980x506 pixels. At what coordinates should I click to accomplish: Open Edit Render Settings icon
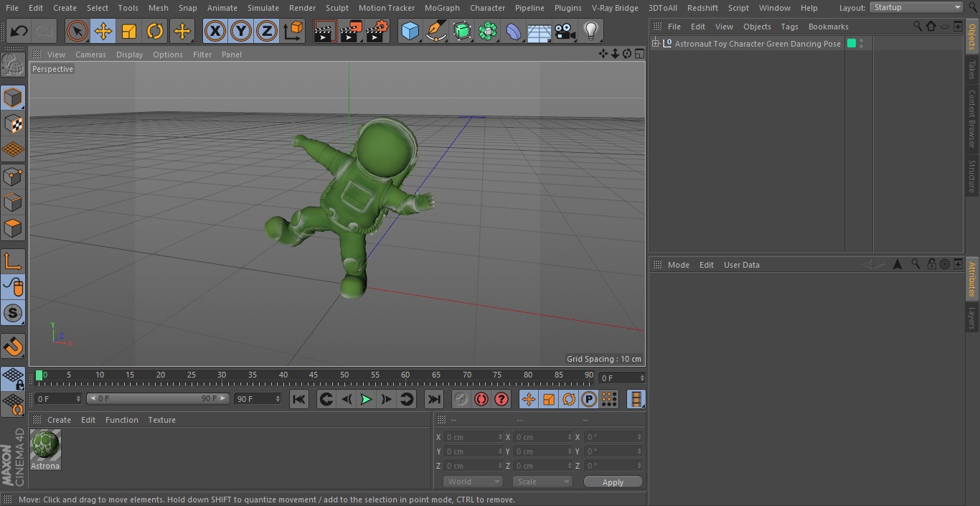tap(377, 31)
